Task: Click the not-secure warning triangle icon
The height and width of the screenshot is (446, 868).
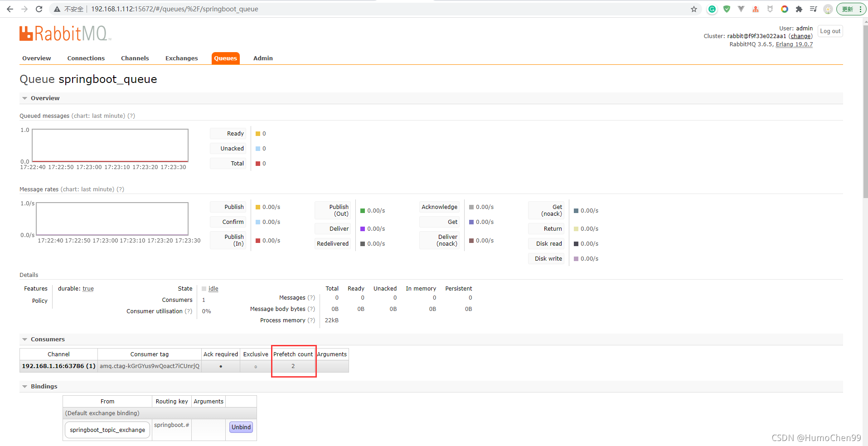Action: point(57,9)
